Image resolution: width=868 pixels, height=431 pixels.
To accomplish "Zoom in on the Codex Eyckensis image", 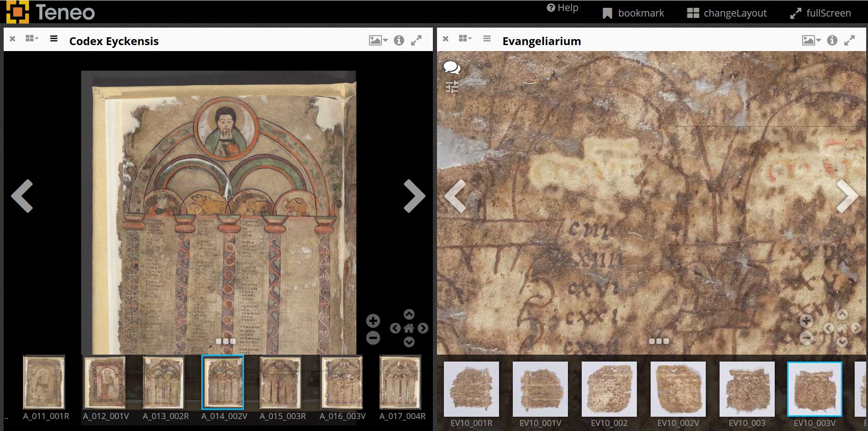I will [x=373, y=321].
